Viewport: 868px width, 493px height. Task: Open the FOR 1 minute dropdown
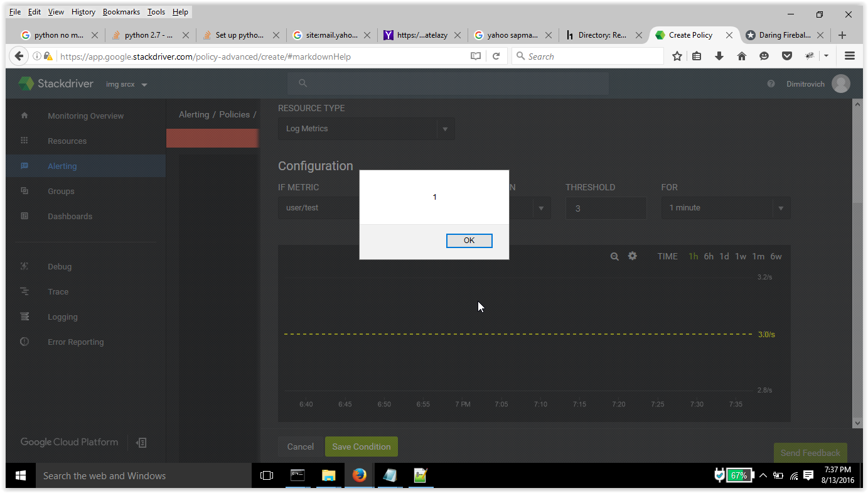pos(726,208)
